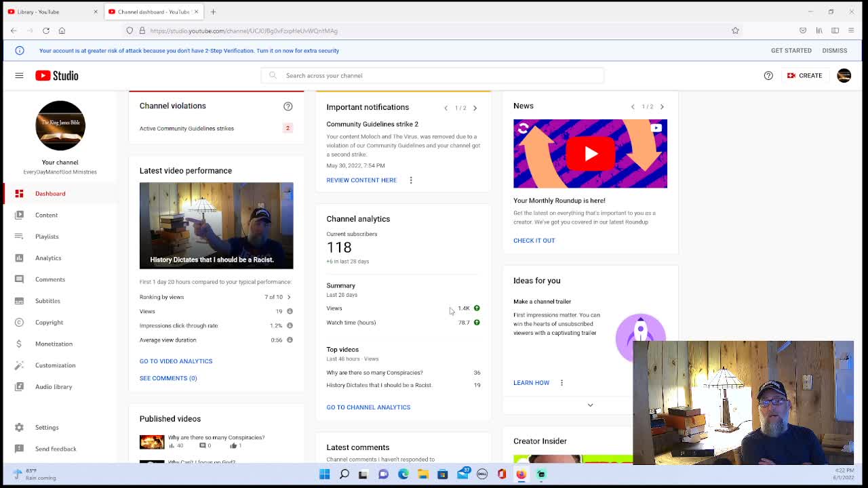The height and width of the screenshot is (488, 868).
Task: Click the YouTube Studio logo
Action: tap(57, 75)
